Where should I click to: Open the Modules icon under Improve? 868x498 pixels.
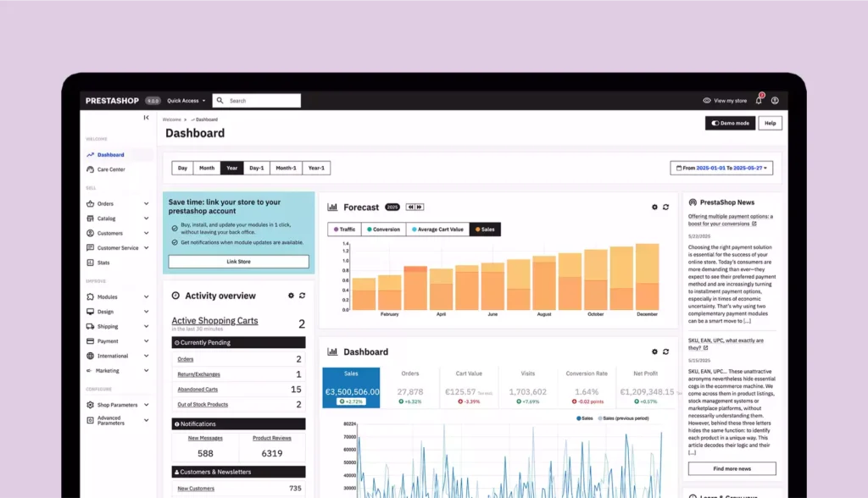[89, 297]
